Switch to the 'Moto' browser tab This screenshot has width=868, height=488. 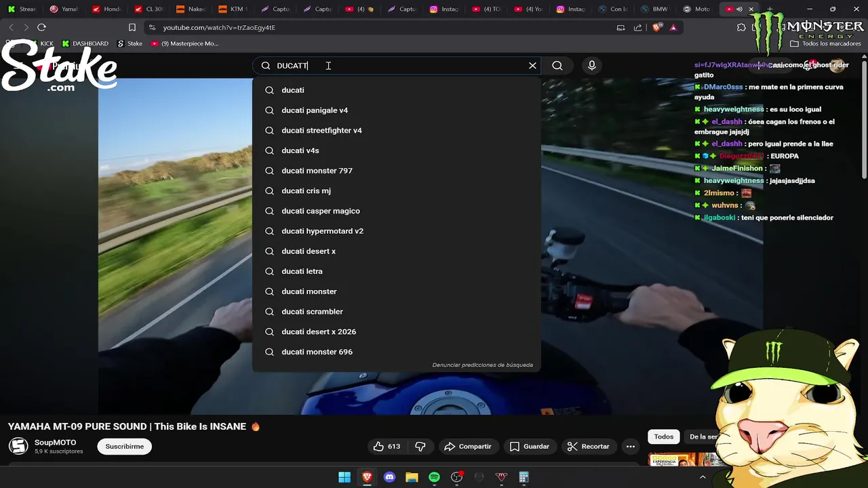tap(696, 9)
